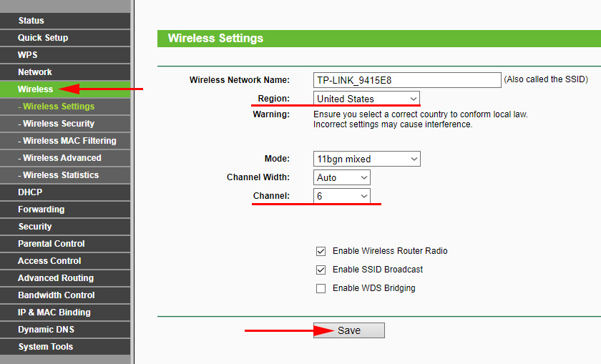Enable WDS Bridging checkbox
The image size is (601, 364).
coord(321,288)
